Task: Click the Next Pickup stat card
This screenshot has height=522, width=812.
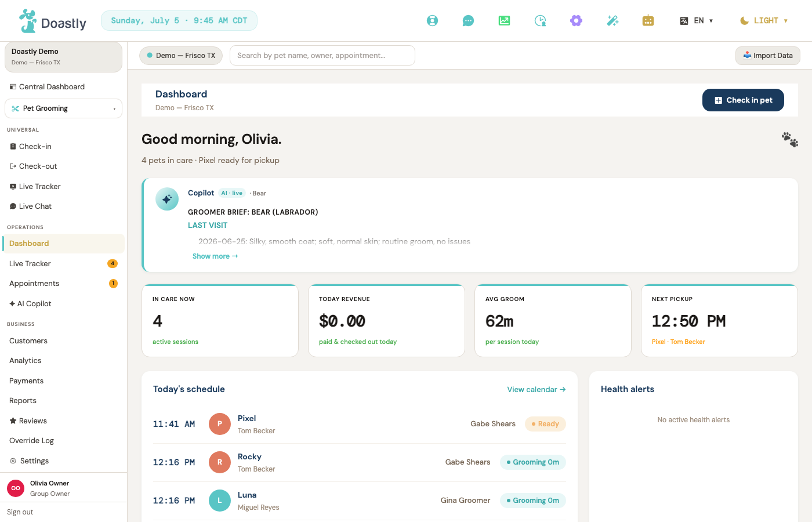Action: point(720,321)
